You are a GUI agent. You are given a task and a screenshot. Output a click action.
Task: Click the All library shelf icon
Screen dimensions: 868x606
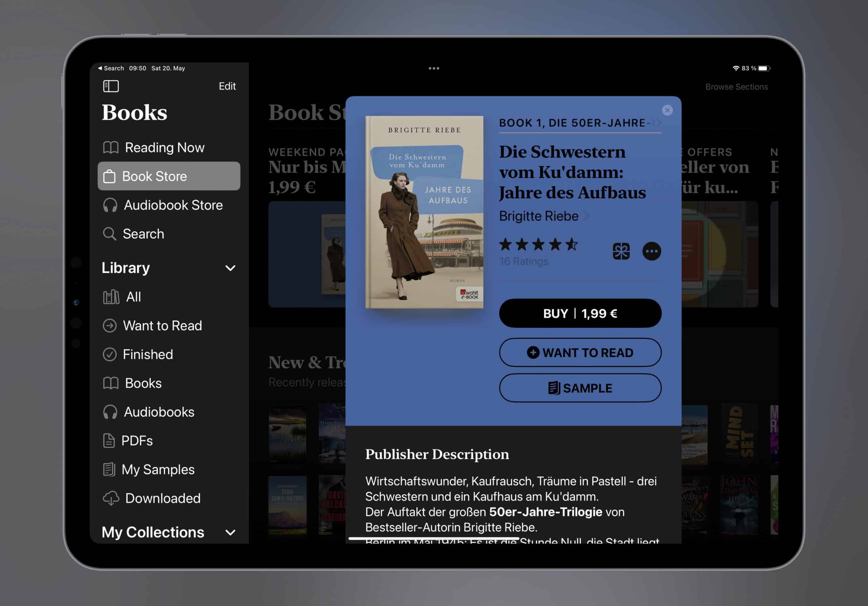[111, 297]
